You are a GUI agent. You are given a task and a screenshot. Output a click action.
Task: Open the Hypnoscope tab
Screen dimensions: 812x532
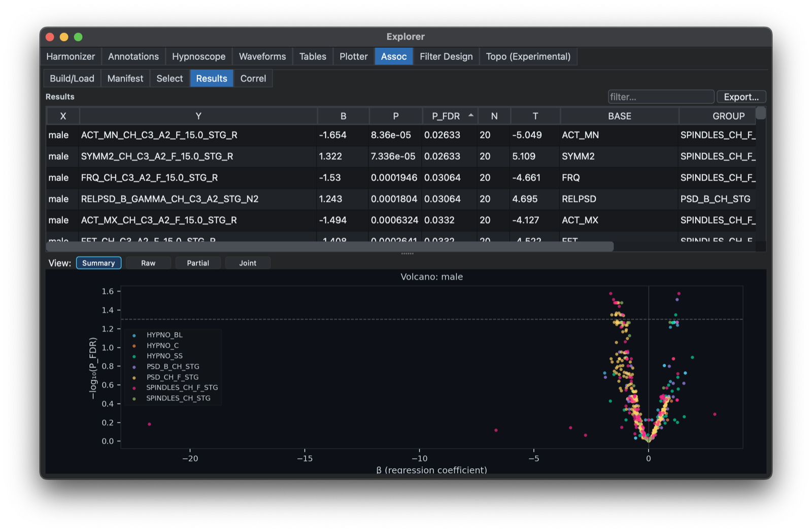point(198,56)
